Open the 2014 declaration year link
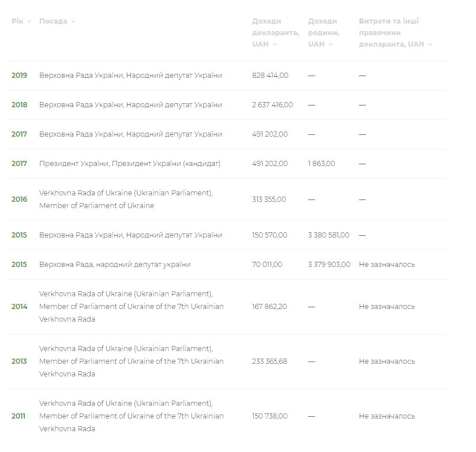This screenshot has height=452, width=476. pyautogui.click(x=19, y=307)
